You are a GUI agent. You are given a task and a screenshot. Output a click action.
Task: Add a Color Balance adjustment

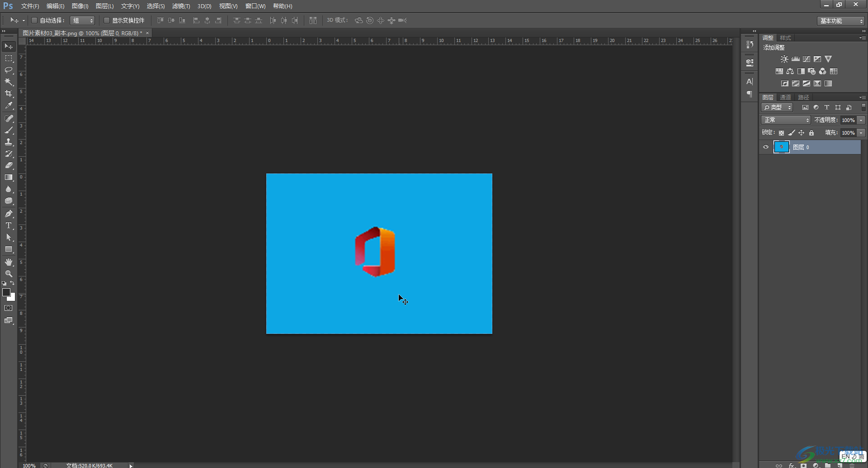click(790, 71)
